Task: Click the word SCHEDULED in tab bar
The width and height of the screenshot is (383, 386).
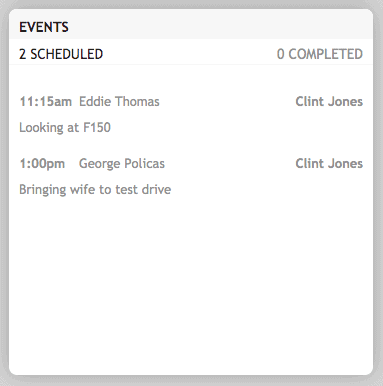Action: pos(67,54)
